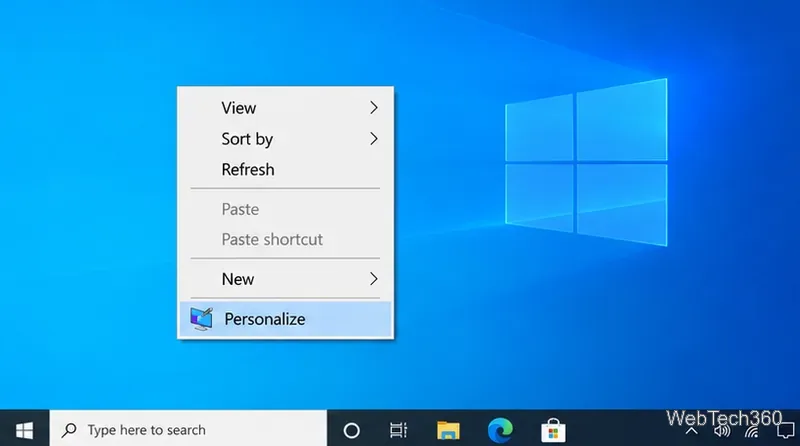Image resolution: width=800 pixels, height=446 pixels.
Task: Select Paste shortcut in the context menu
Action: click(x=285, y=239)
